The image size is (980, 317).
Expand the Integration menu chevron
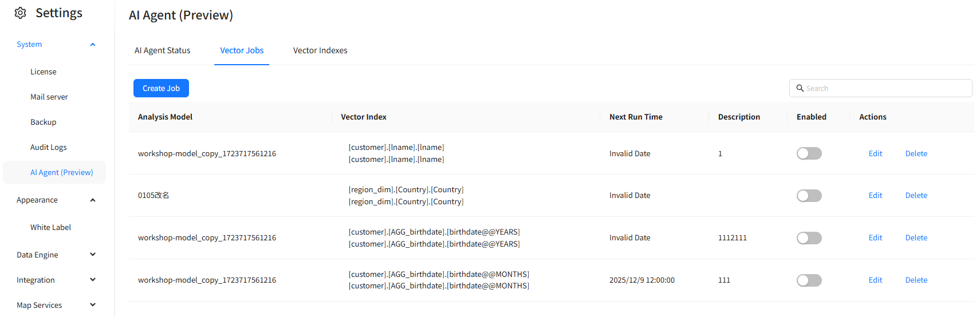point(93,280)
